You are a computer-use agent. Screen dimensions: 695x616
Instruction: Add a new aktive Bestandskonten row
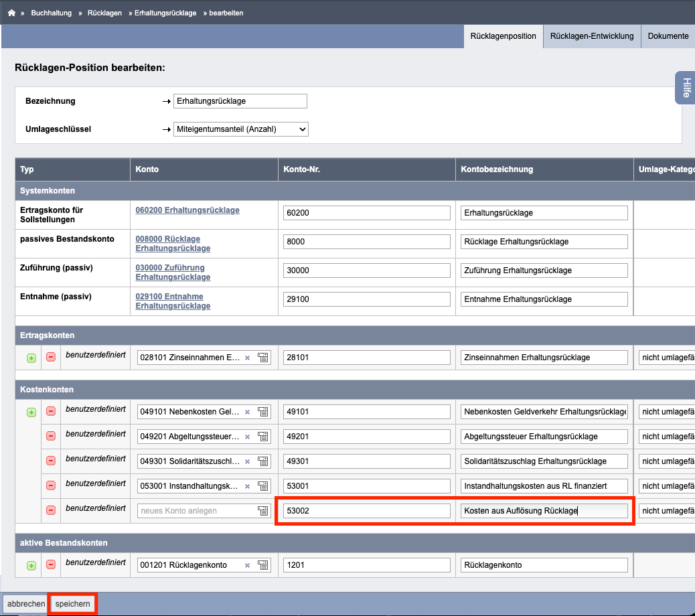pos(31,566)
